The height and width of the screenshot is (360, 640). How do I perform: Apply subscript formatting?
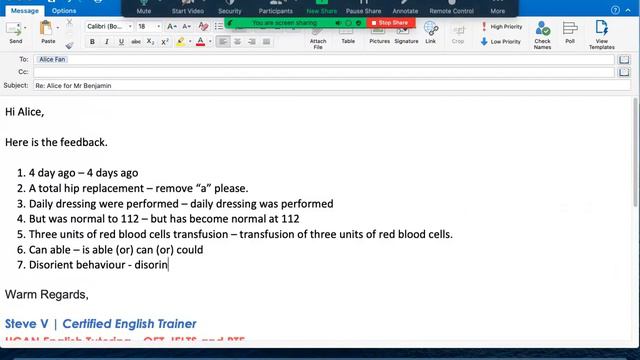[150, 42]
